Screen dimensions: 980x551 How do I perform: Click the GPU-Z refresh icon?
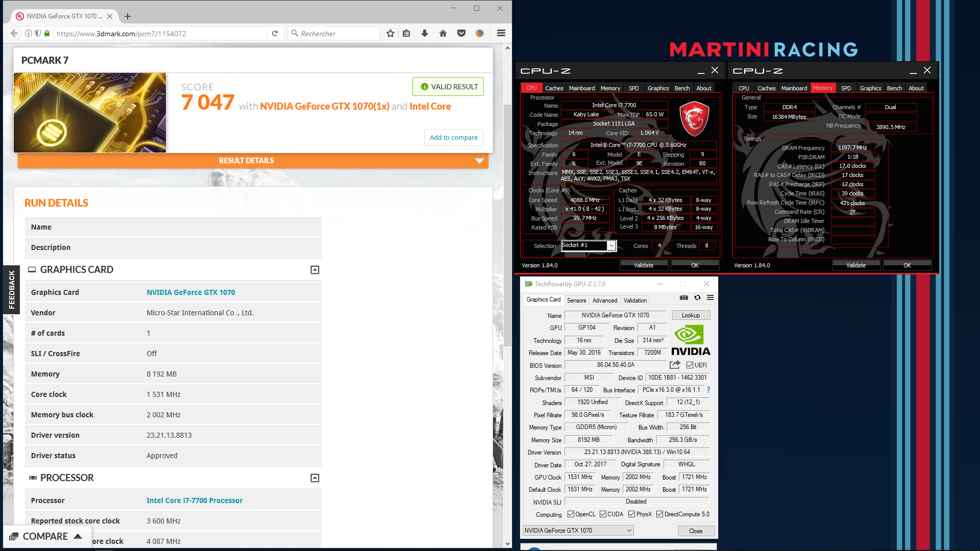(697, 297)
